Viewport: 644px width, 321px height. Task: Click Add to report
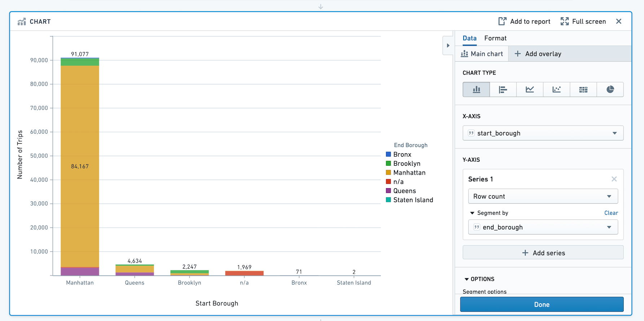click(524, 21)
